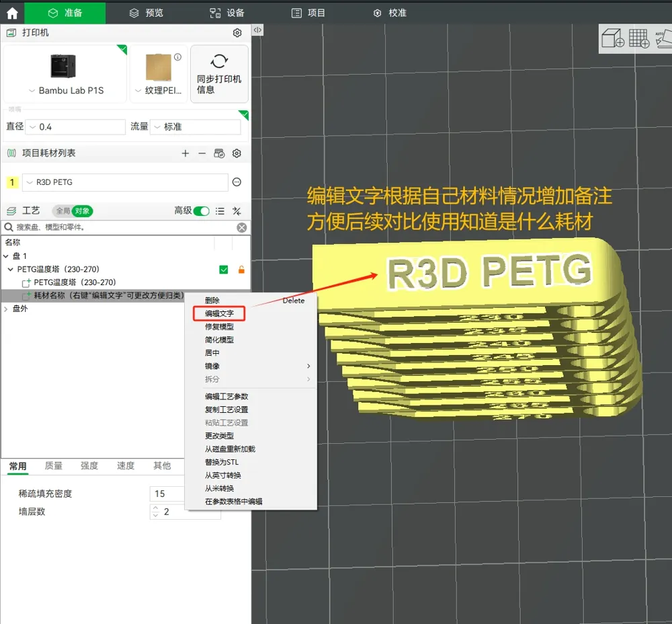Click the Bambu Lab P1S printer image
This screenshot has height=624, width=672.
pyautogui.click(x=63, y=66)
